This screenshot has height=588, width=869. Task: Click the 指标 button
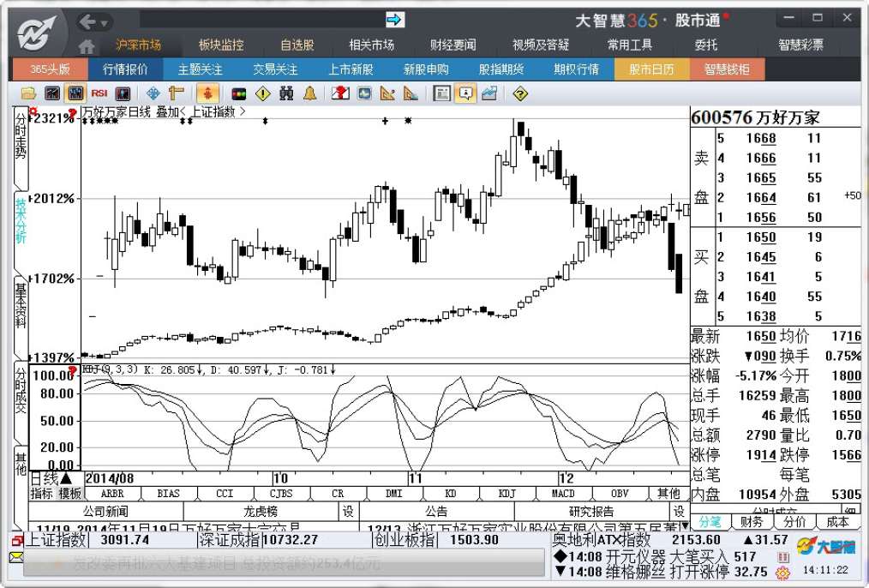pos(42,493)
